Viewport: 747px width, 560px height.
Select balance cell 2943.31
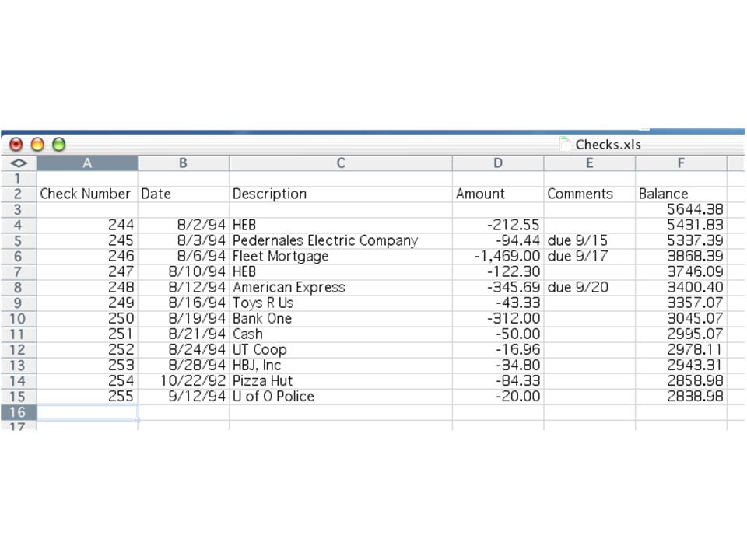click(x=681, y=366)
